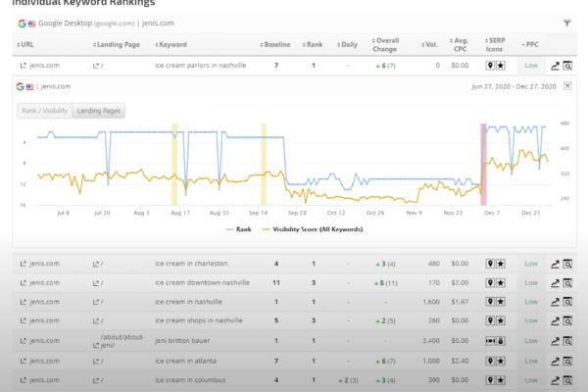The width and height of the screenshot is (588, 392).
Task: Open trend chart for ice cream in columbus
Action: point(555,380)
